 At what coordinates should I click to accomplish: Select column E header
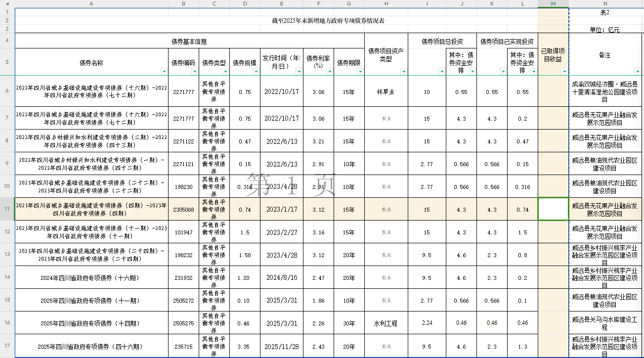pos(282,3)
